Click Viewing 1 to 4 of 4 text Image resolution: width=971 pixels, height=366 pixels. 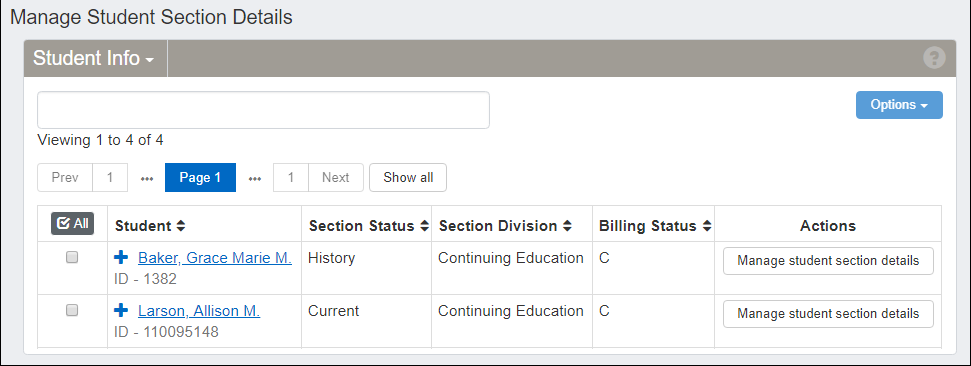[x=100, y=141]
